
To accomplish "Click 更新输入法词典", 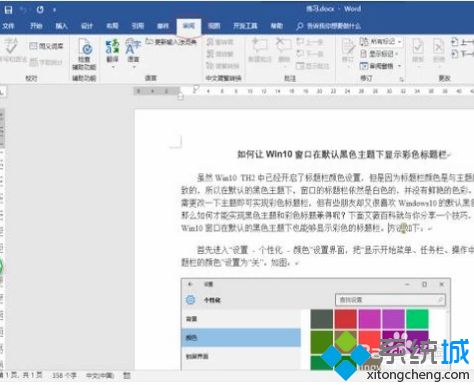I will point(171,42).
